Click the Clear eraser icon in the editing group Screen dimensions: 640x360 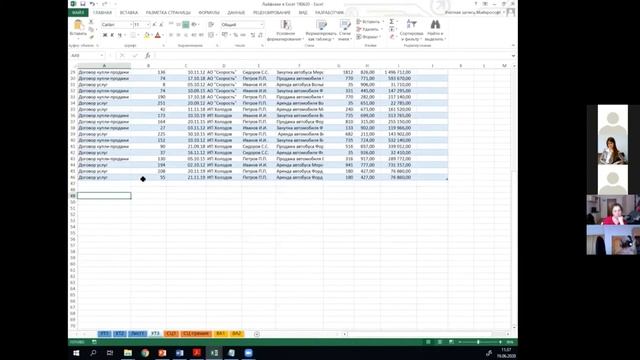click(392, 37)
